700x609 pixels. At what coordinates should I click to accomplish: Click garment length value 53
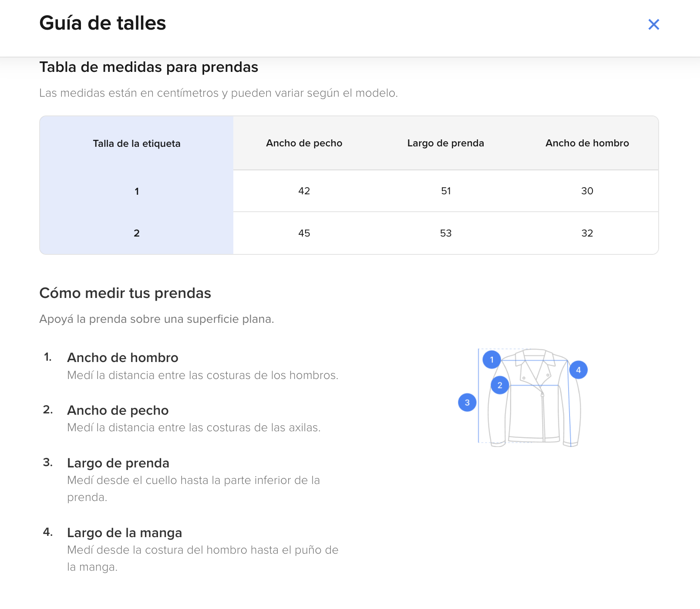click(x=445, y=233)
